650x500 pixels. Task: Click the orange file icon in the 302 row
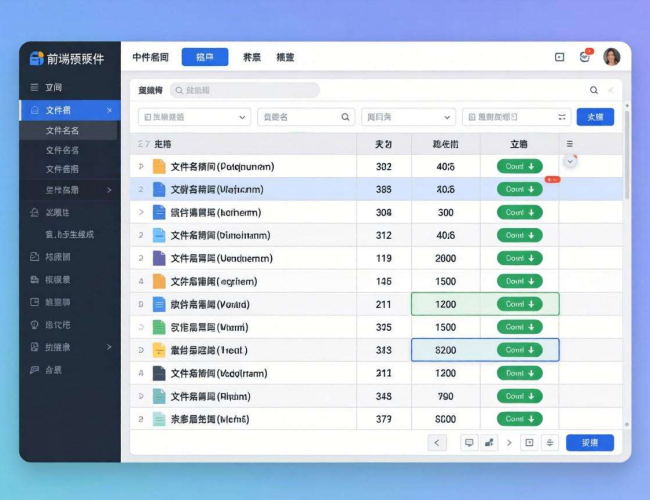point(159,166)
